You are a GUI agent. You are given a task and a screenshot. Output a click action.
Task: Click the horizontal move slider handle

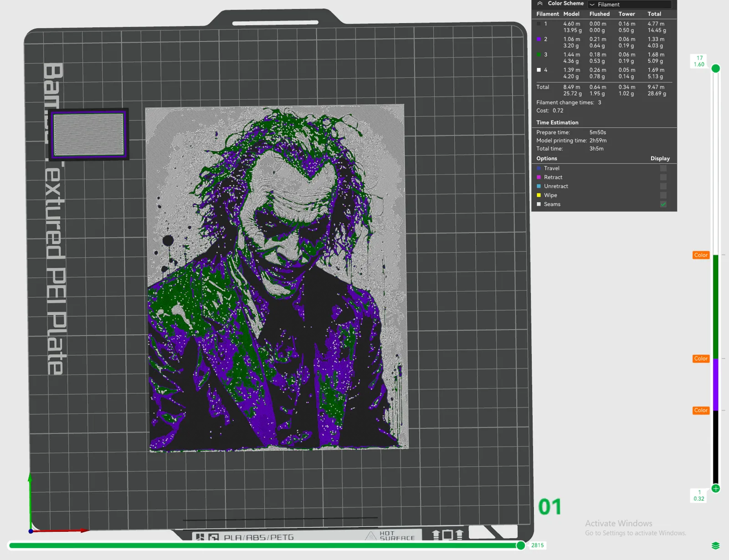520,545
